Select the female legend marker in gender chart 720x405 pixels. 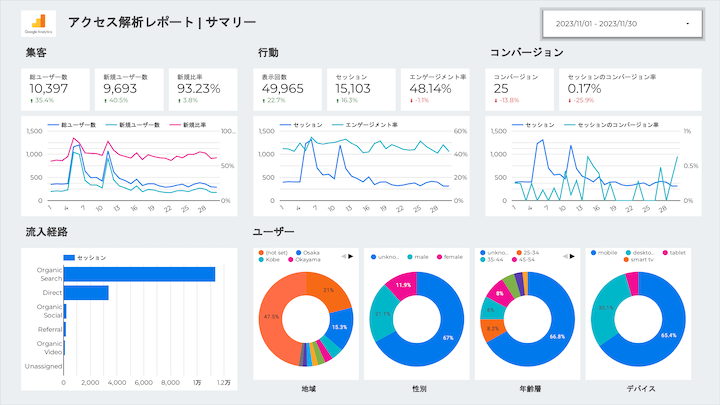tap(440, 258)
